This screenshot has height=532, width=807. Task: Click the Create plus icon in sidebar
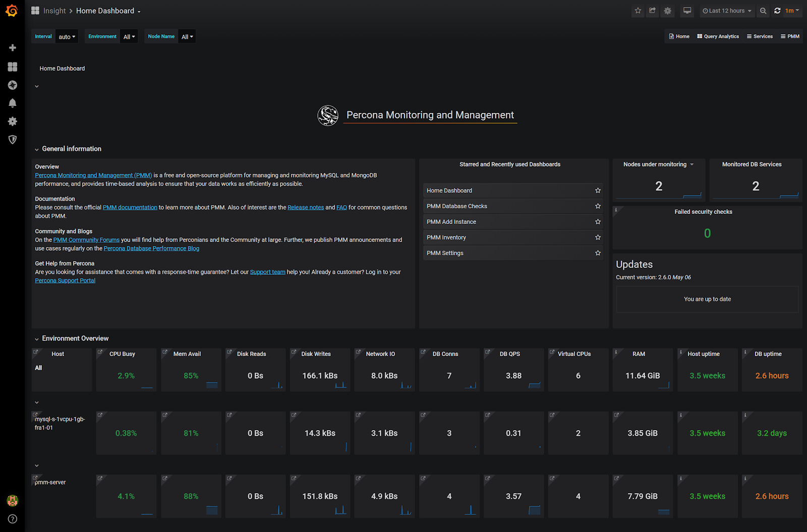12,47
